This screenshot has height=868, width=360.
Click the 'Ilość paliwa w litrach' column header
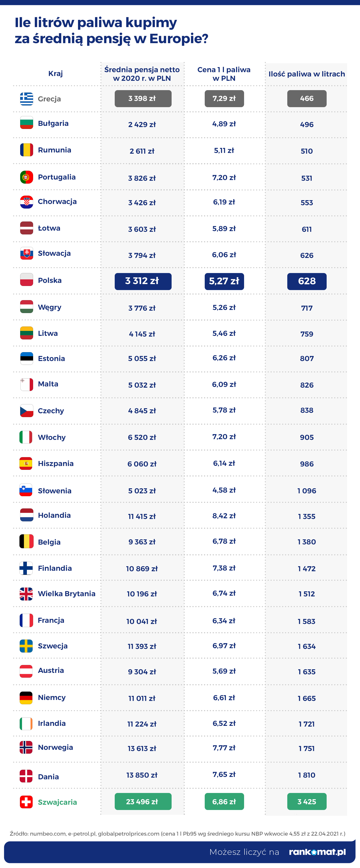pos(307,74)
